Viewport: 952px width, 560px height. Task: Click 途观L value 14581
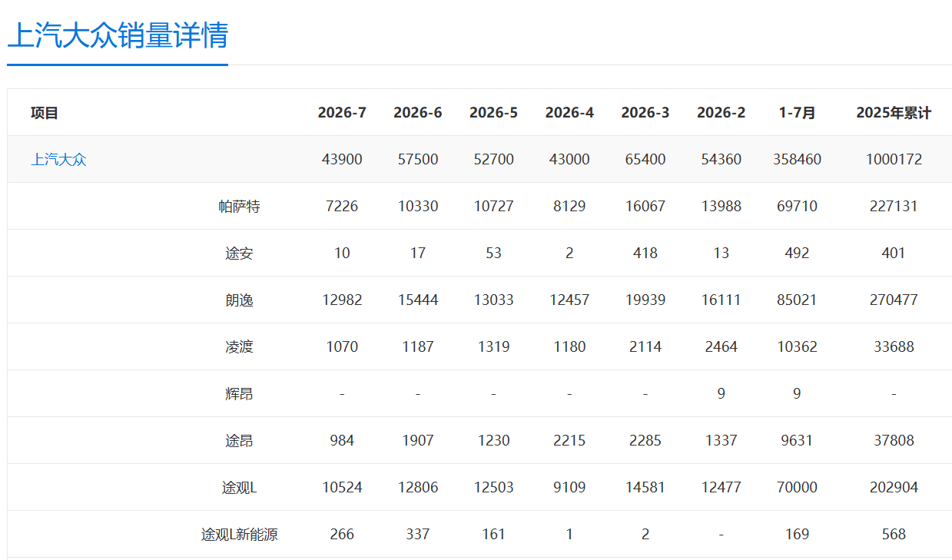pyautogui.click(x=645, y=488)
